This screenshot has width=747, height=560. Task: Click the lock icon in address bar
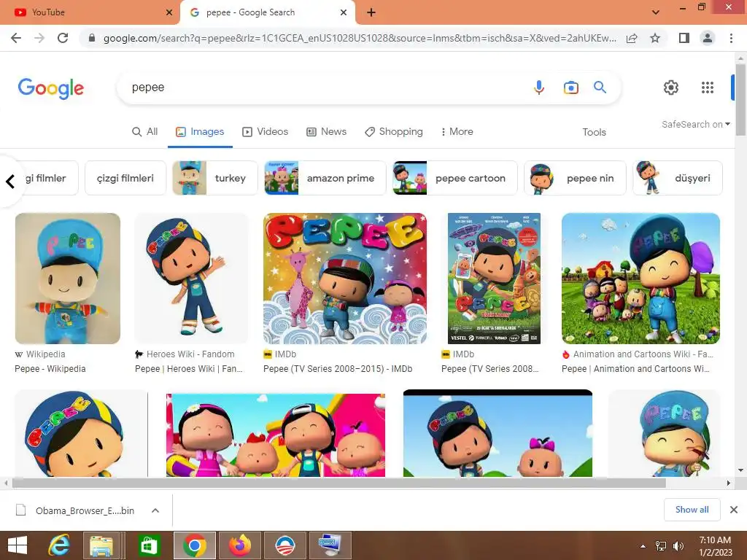(x=92, y=38)
